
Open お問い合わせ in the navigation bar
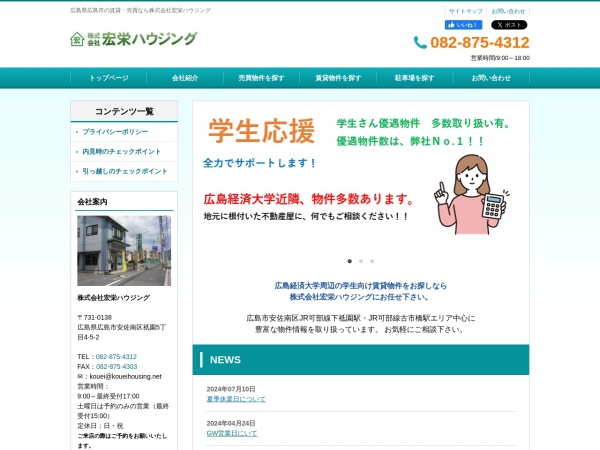pyautogui.click(x=491, y=78)
